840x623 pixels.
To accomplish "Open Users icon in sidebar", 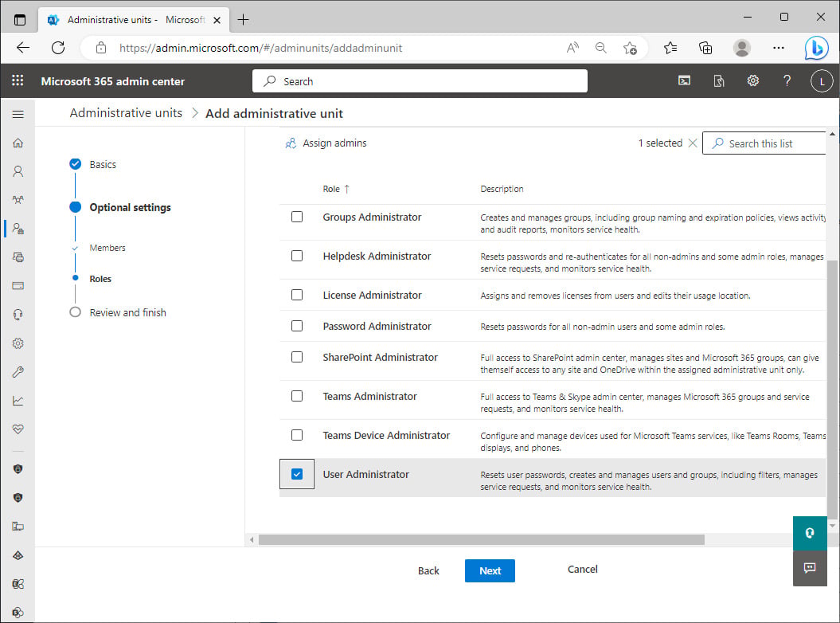I will coord(18,171).
